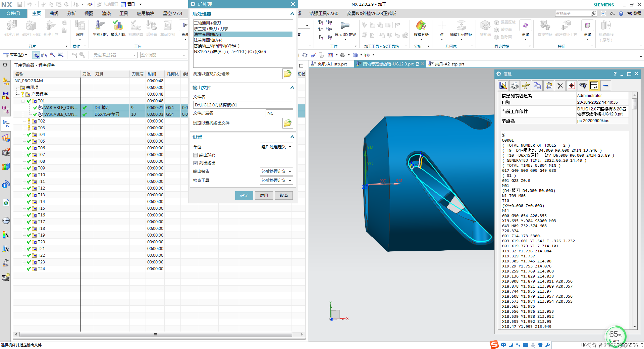Viewport: 644px width, 349px height.
Task: Click the 查找命令 search command box
Action: (573, 13)
